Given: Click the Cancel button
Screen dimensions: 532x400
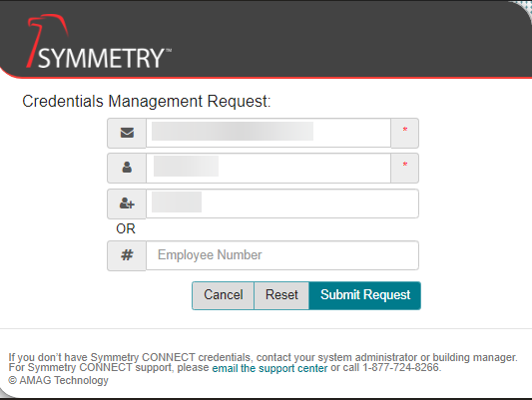Looking at the screenshot, I should (224, 295).
